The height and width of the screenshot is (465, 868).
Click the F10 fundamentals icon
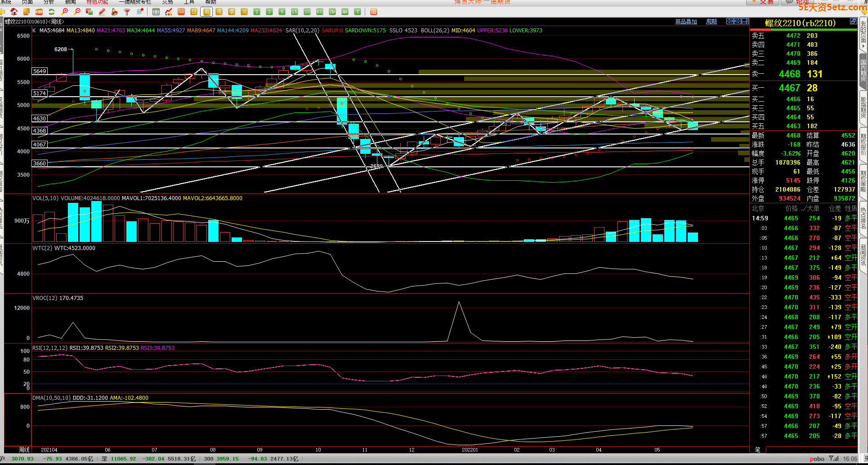[39, 12]
